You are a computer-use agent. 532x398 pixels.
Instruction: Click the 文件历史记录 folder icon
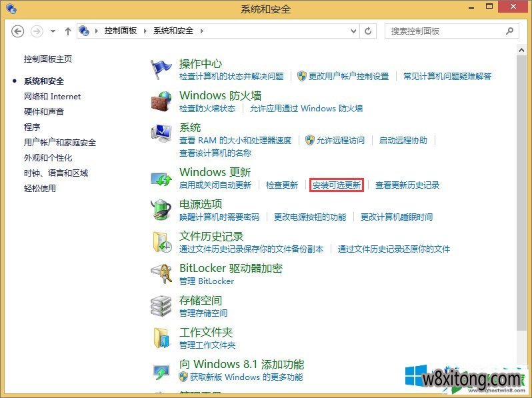pos(161,242)
